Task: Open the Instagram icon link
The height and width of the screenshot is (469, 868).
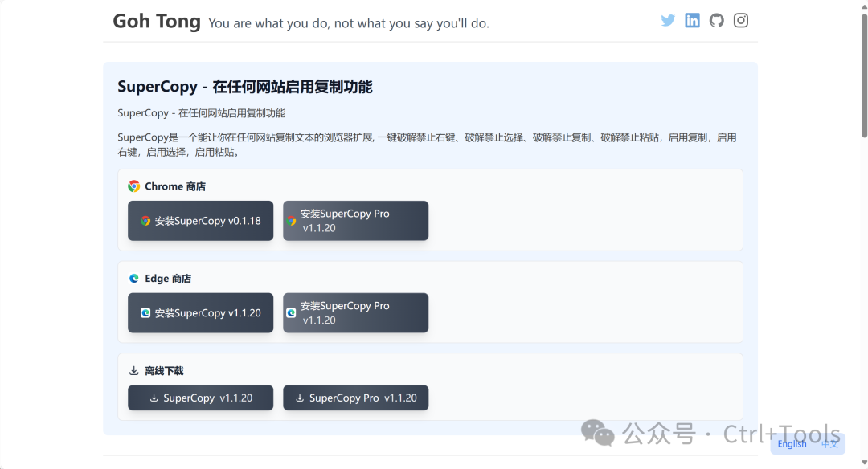Action: (741, 21)
